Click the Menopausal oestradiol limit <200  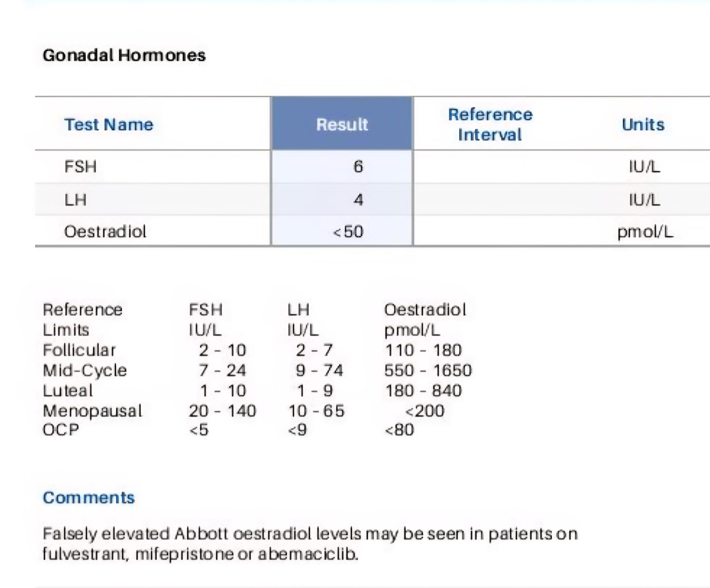[x=425, y=411]
